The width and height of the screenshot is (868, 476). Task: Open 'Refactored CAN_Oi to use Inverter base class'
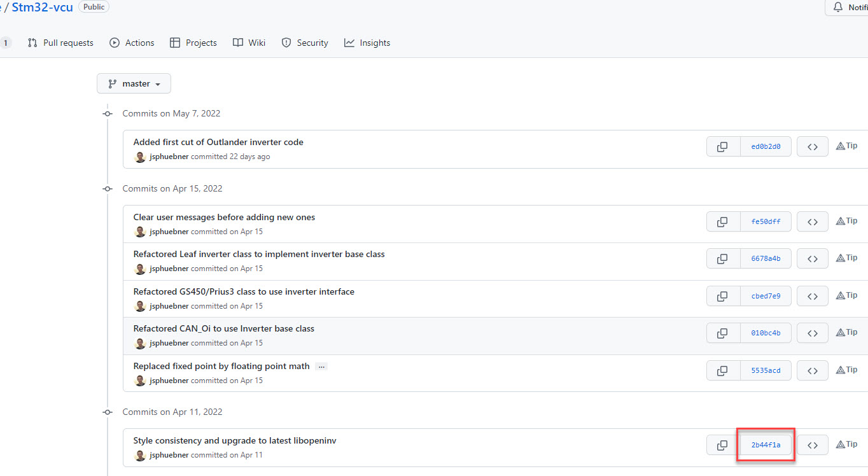[223, 328]
